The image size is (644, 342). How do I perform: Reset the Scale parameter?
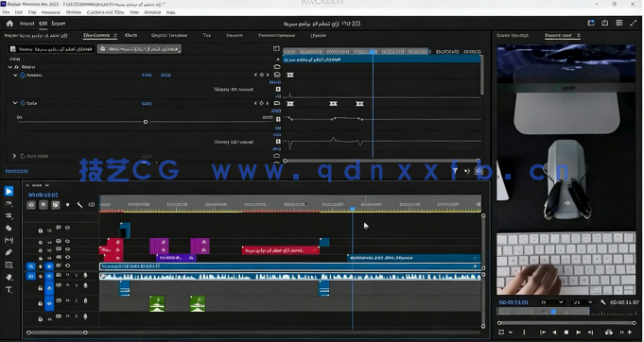point(277,103)
